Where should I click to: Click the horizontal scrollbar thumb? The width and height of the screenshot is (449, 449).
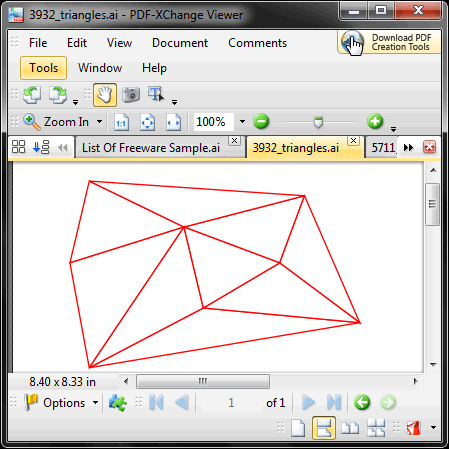coord(203,381)
